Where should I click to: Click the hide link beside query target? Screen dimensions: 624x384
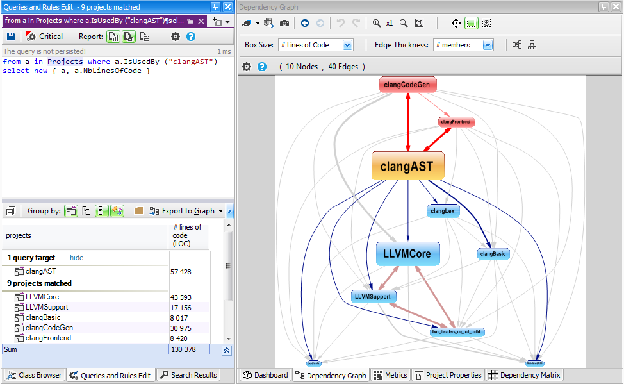point(76,258)
